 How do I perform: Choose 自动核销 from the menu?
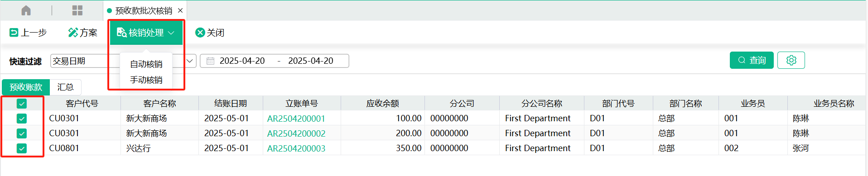(146, 64)
